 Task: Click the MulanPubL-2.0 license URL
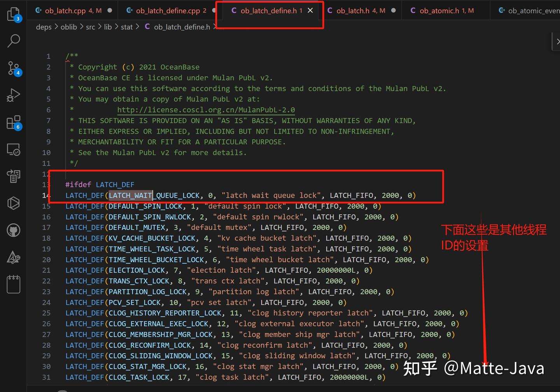[206, 110]
